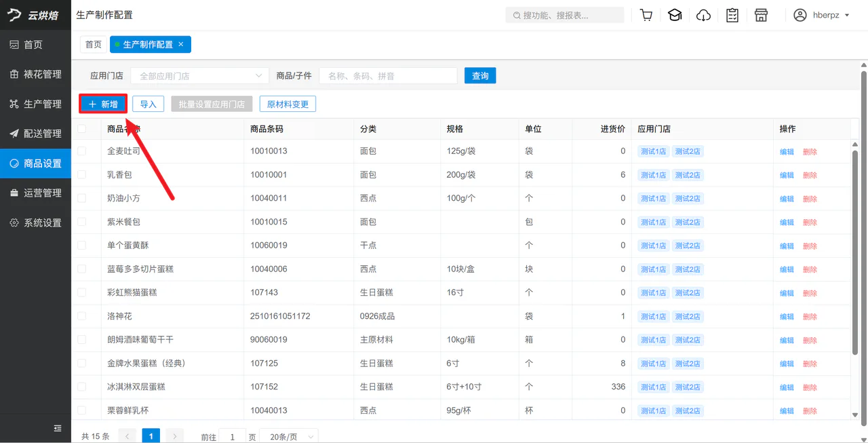Click the 查询 search button

tap(480, 76)
